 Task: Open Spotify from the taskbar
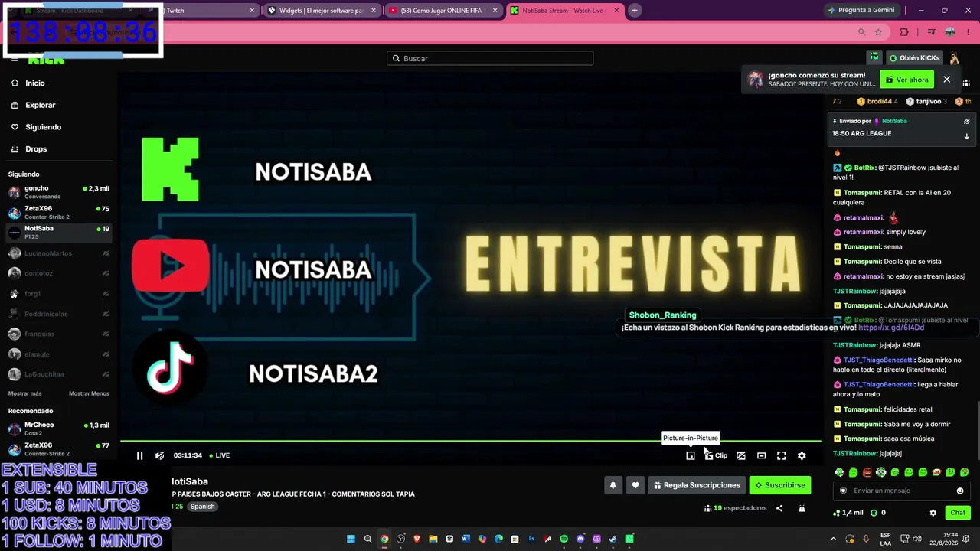coord(564,539)
